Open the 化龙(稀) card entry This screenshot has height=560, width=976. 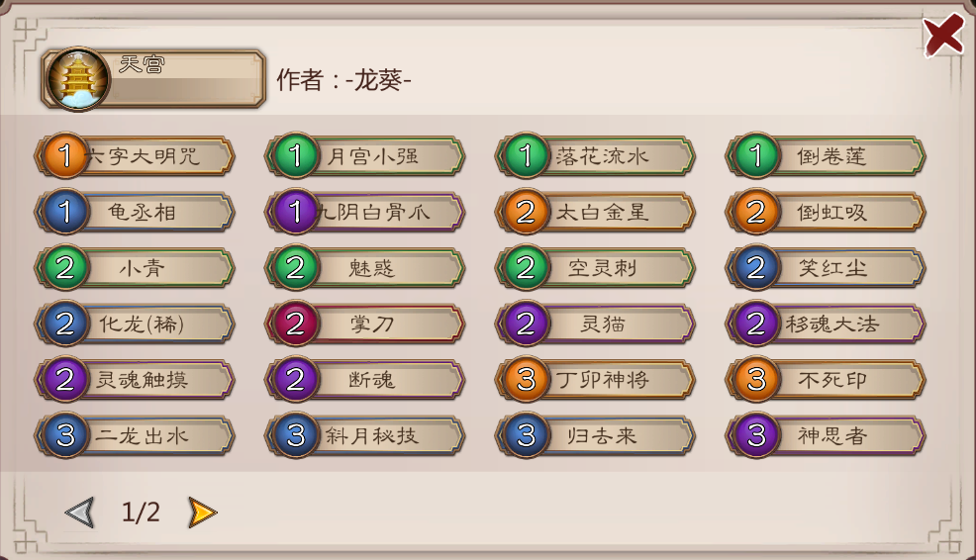point(135,324)
